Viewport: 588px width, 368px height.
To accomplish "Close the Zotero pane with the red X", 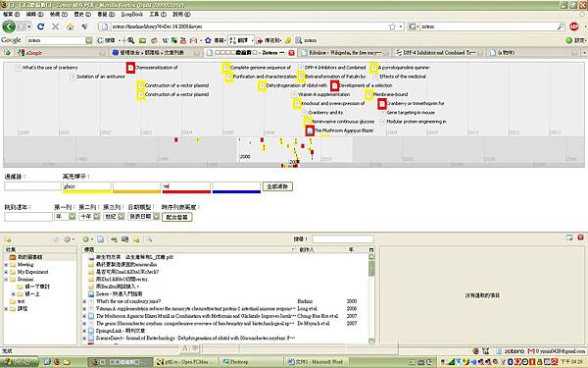I will 580,237.
